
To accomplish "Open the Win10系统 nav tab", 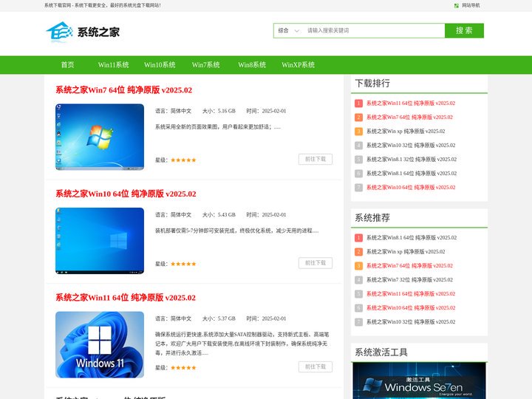I will (160, 65).
